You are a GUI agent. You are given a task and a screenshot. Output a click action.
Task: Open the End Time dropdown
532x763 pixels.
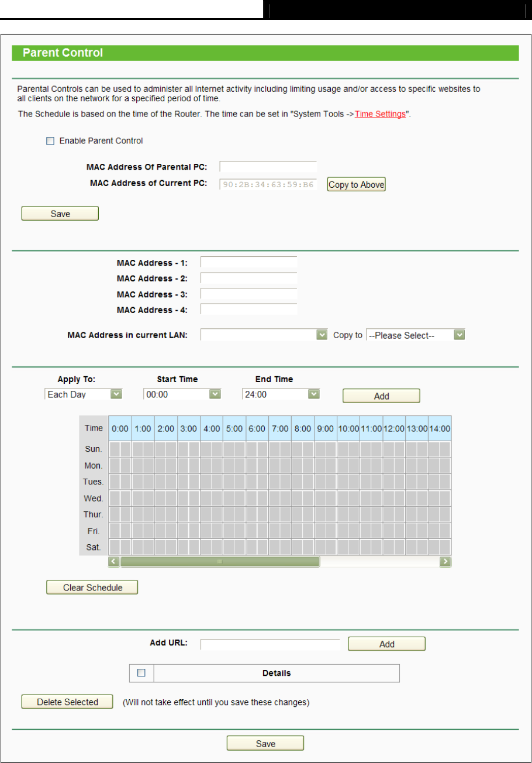[x=281, y=394]
